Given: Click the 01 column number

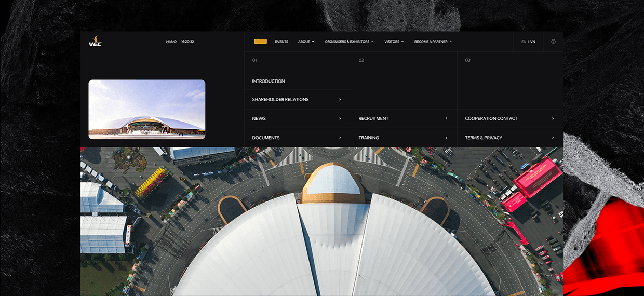Looking at the screenshot, I should pos(254,60).
